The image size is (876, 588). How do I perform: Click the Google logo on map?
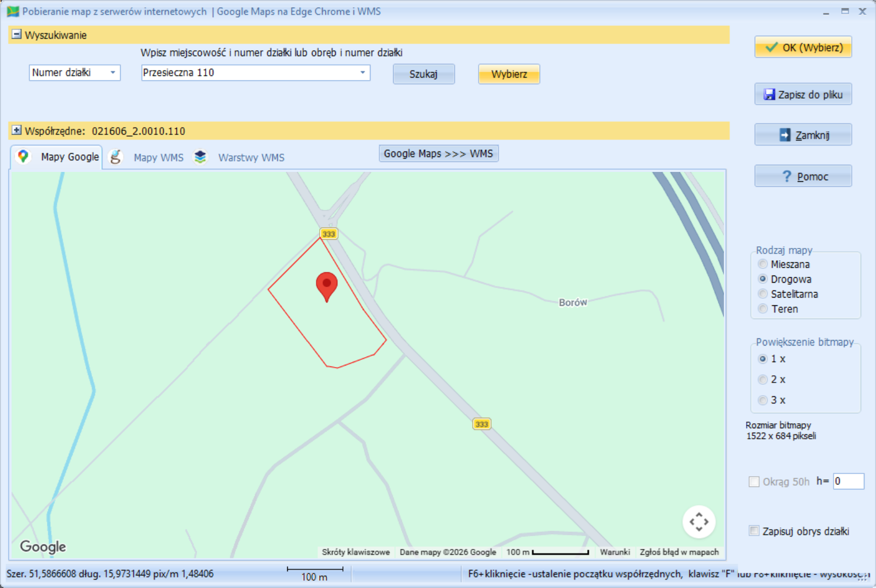coord(43,546)
